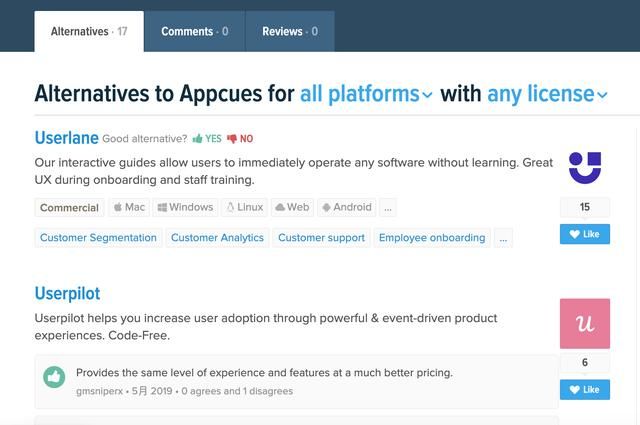
Task: Filter by the Mac platform tag
Action: pyautogui.click(x=129, y=207)
